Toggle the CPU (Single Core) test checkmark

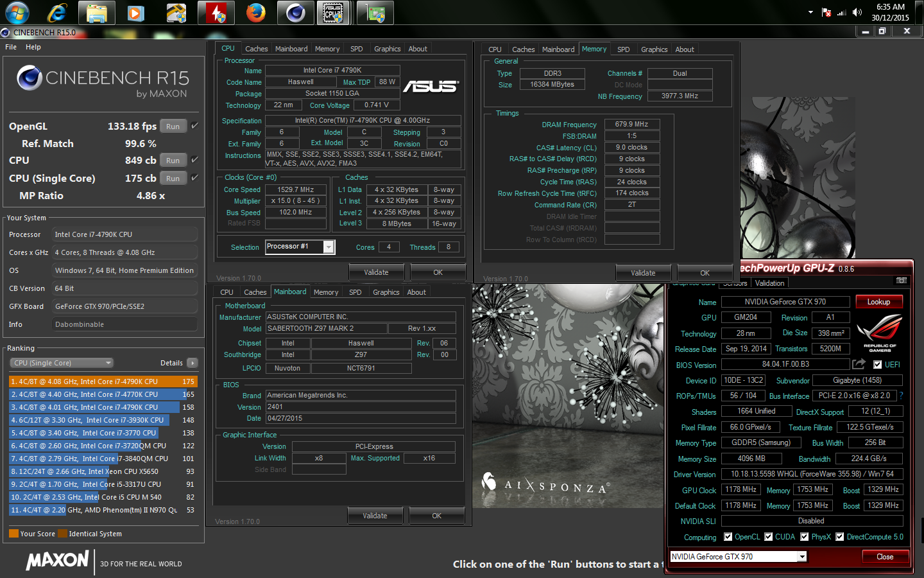(x=194, y=178)
